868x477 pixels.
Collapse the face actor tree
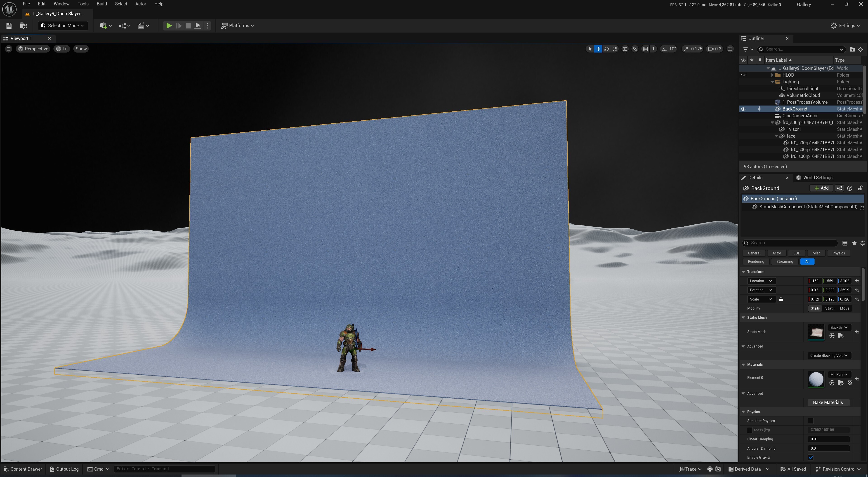[776, 136]
